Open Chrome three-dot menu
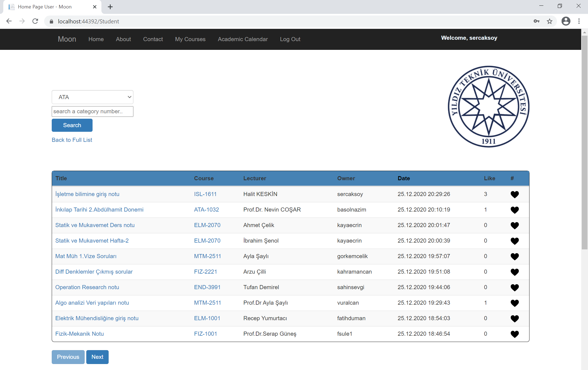 [x=579, y=21]
